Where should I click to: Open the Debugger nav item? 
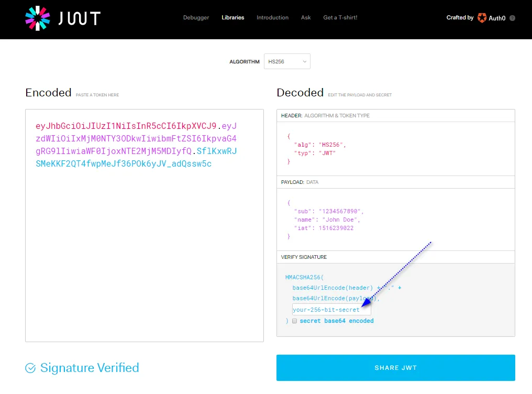click(x=196, y=18)
